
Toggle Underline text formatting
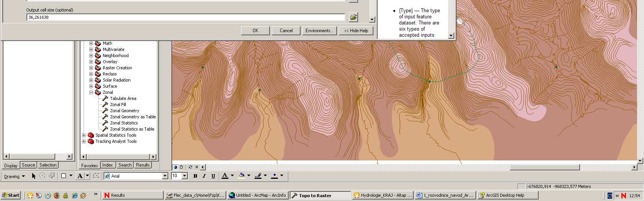coord(213,176)
